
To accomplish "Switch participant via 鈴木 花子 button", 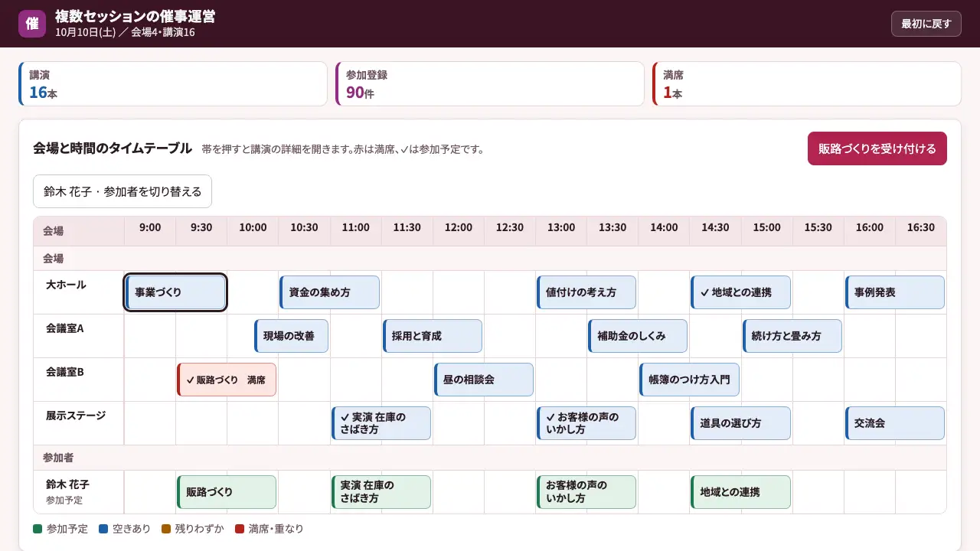I will click(x=122, y=191).
